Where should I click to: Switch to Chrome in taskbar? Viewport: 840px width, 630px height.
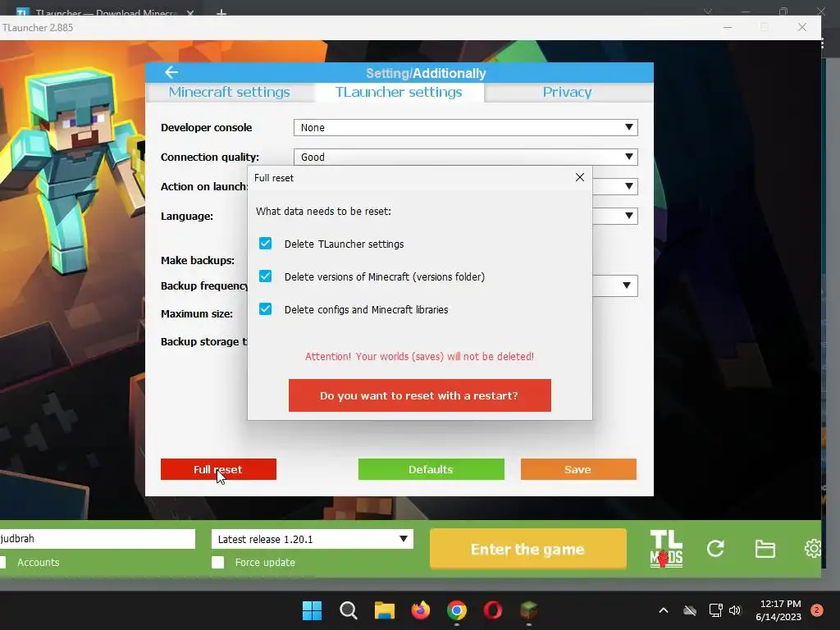[456, 610]
